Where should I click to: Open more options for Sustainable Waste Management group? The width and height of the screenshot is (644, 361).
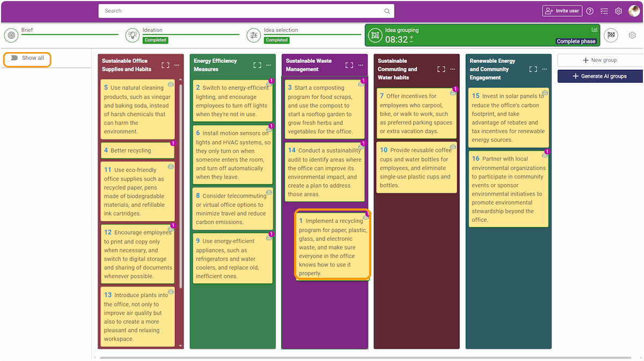pos(361,65)
